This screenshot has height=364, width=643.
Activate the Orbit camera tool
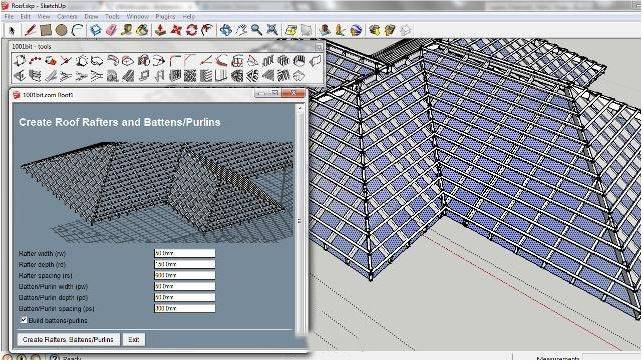coord(225,30)
